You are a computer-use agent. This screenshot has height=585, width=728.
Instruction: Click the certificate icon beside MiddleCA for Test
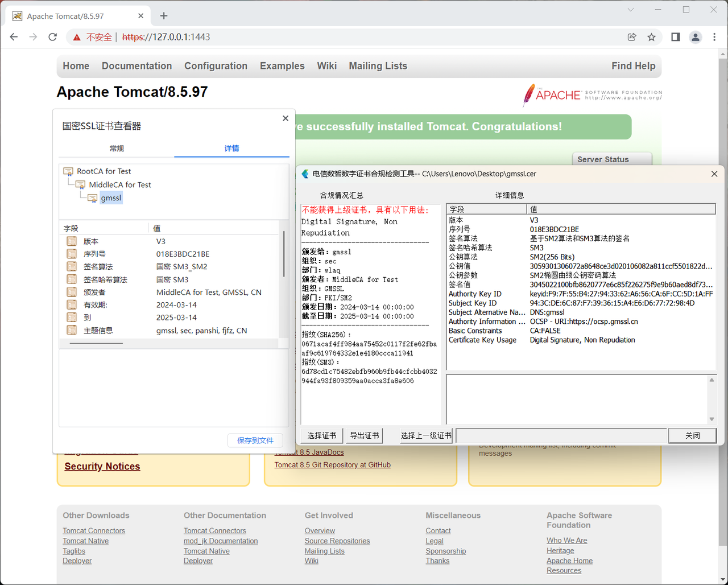(x=80, y=185)
